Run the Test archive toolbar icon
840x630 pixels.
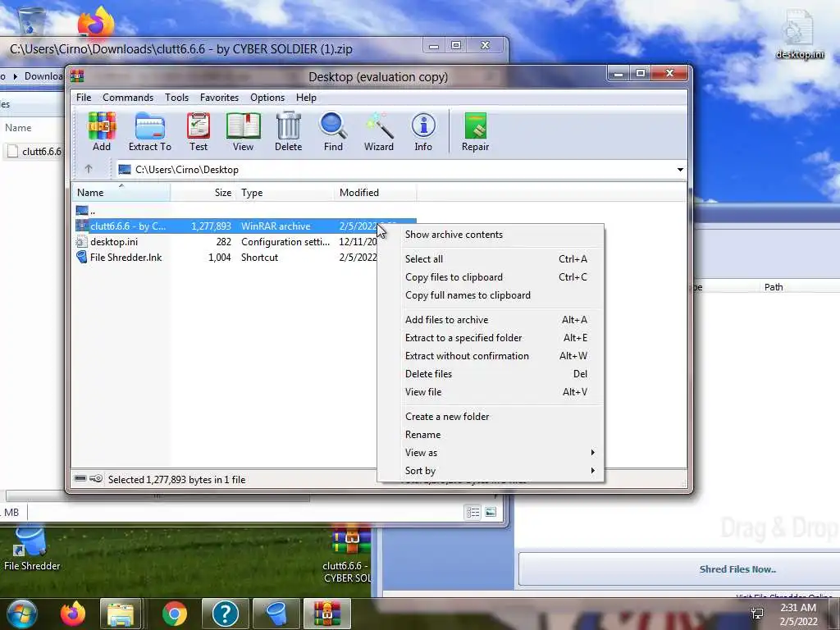click(199, 132)
